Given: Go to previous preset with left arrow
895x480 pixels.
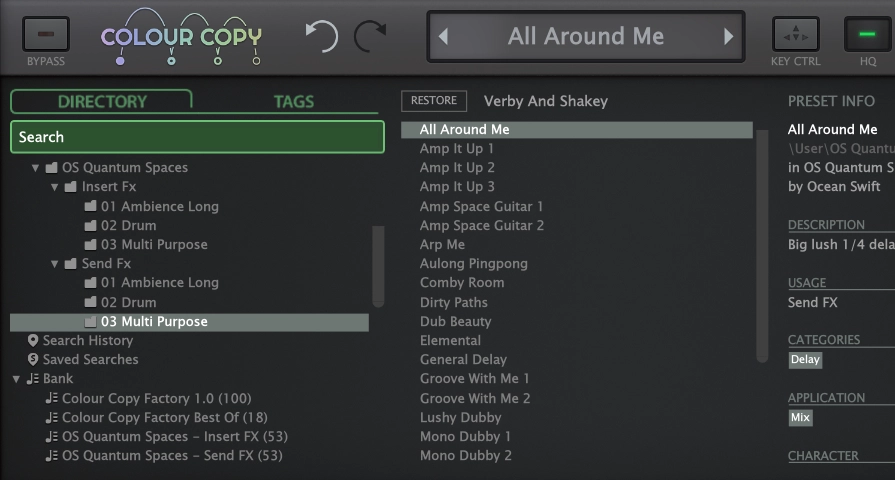Looking at the screenshot, I should pyautogui.click(x=444, y=37).
